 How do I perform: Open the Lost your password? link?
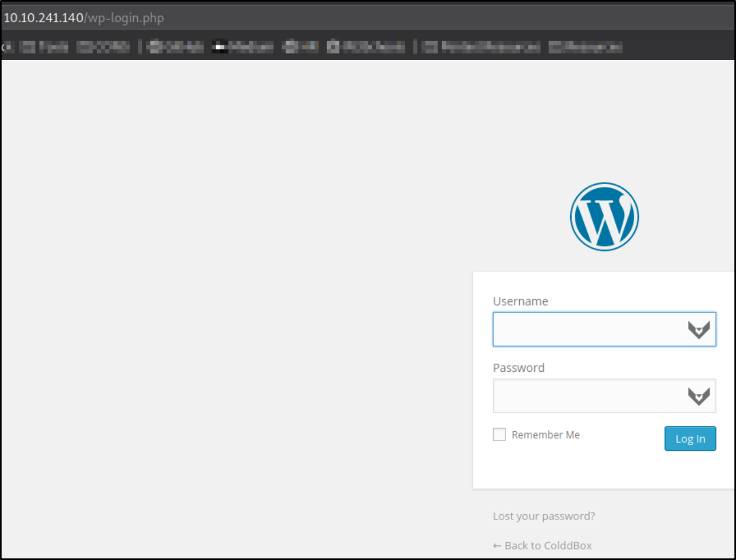pos(544,516)
